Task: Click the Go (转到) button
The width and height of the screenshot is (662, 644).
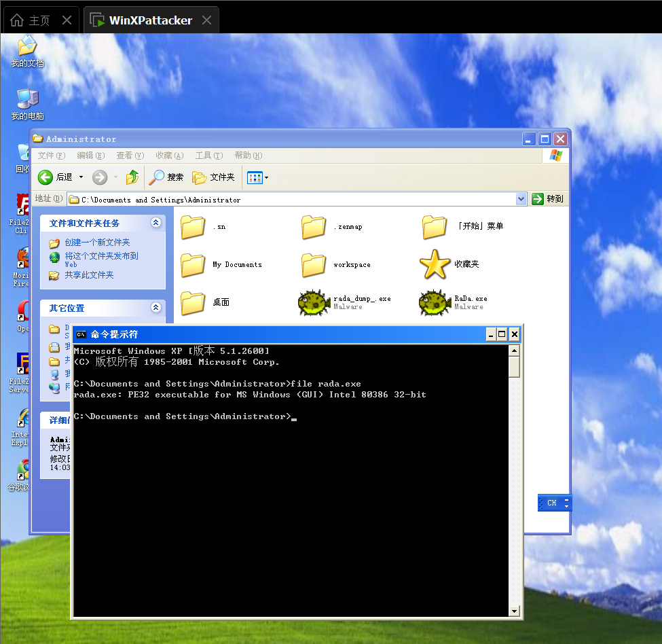Action: point(547,199)
